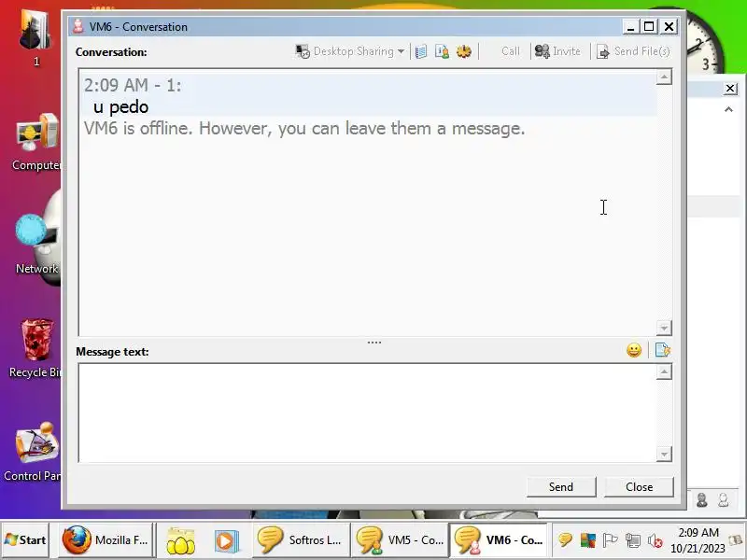Click message text box scroll down arrow
747x560 pixels.
[x=664, y=454]
